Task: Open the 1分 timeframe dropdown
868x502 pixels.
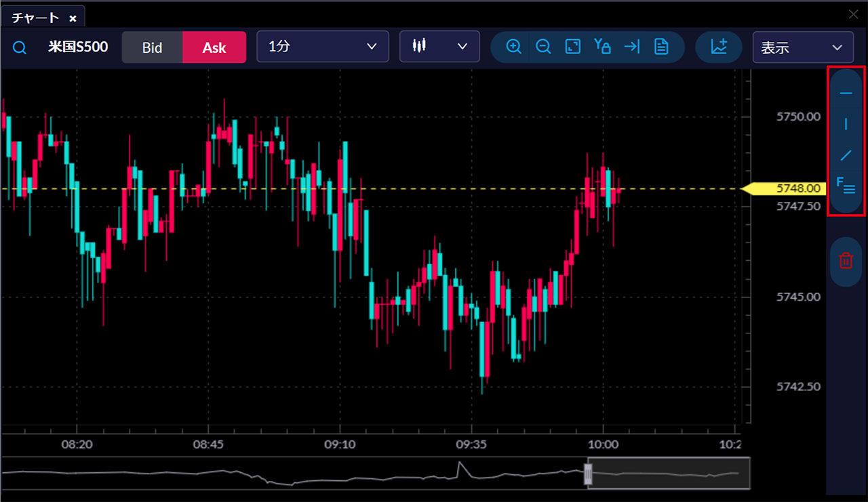Action: coord(323,47)
